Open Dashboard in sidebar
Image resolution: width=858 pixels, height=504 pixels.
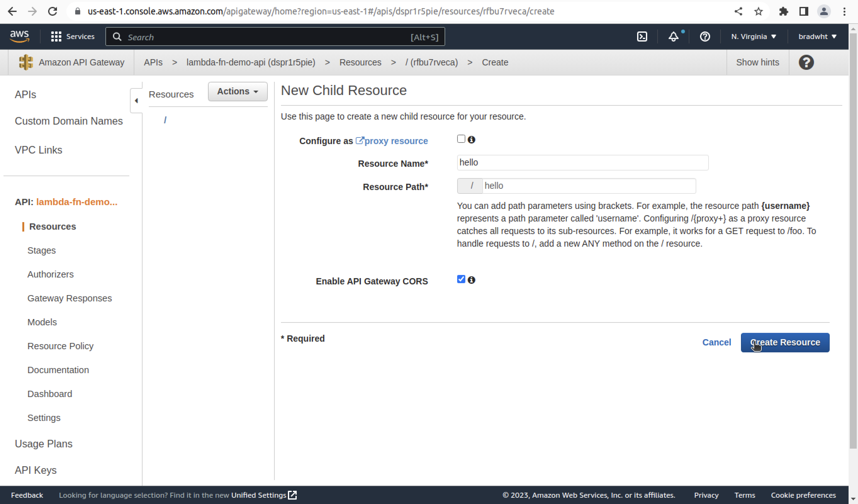click(x=50, y=394)
